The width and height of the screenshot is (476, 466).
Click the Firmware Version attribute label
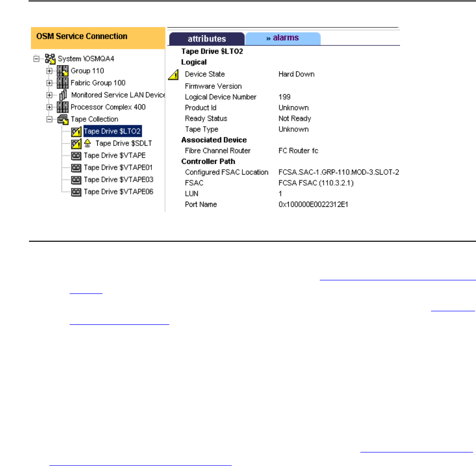[x=213, y=87]
